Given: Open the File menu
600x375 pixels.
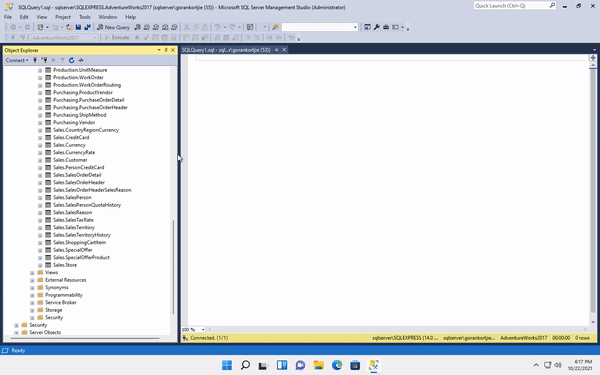Looking at the screenshot, I should click(8, 17).
